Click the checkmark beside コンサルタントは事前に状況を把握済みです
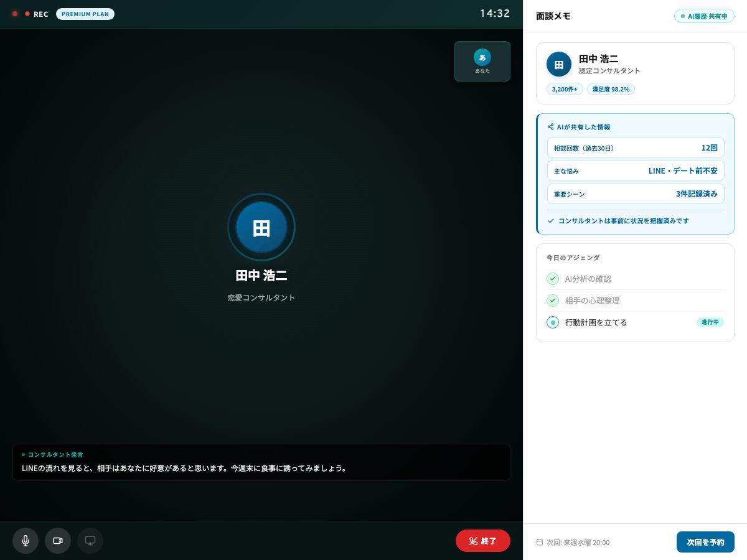The height and width of the screenshot is (560, 747). click(x=551, y=220)
